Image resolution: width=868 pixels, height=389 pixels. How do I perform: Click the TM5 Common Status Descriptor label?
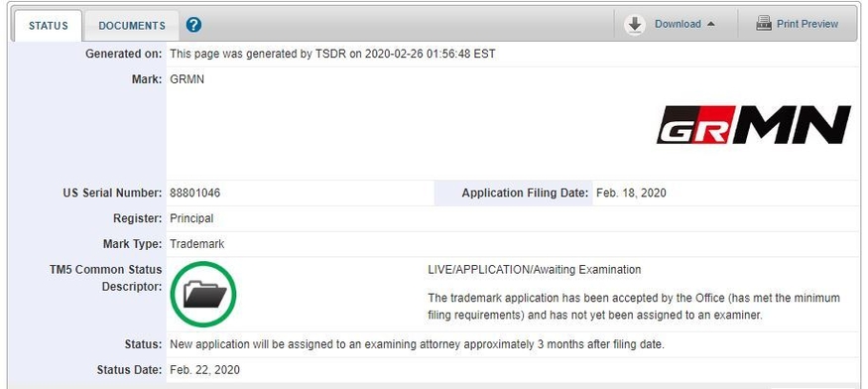[106, 278]
